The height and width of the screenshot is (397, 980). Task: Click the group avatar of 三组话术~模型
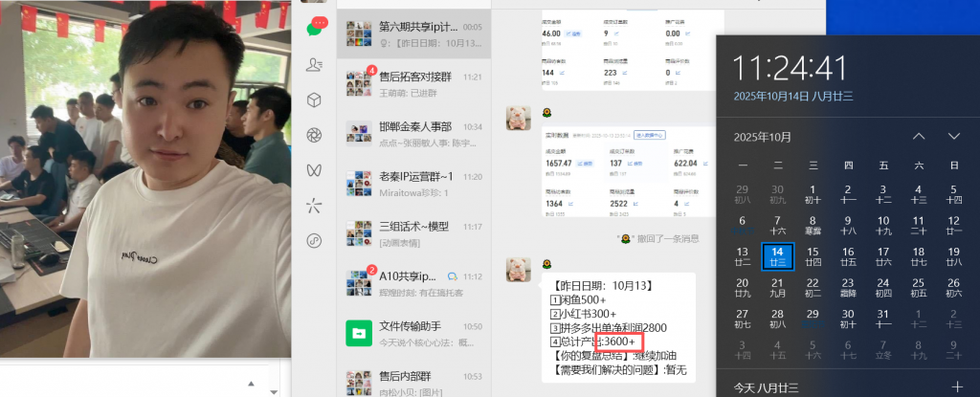click(359, 233)
